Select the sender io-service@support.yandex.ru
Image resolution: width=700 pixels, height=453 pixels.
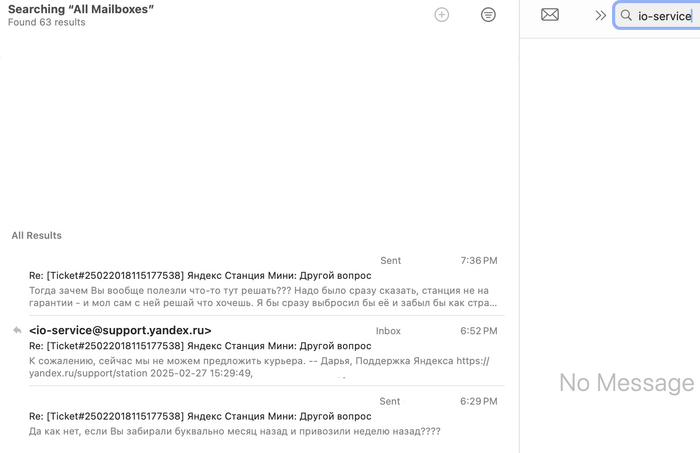[120, 330]
